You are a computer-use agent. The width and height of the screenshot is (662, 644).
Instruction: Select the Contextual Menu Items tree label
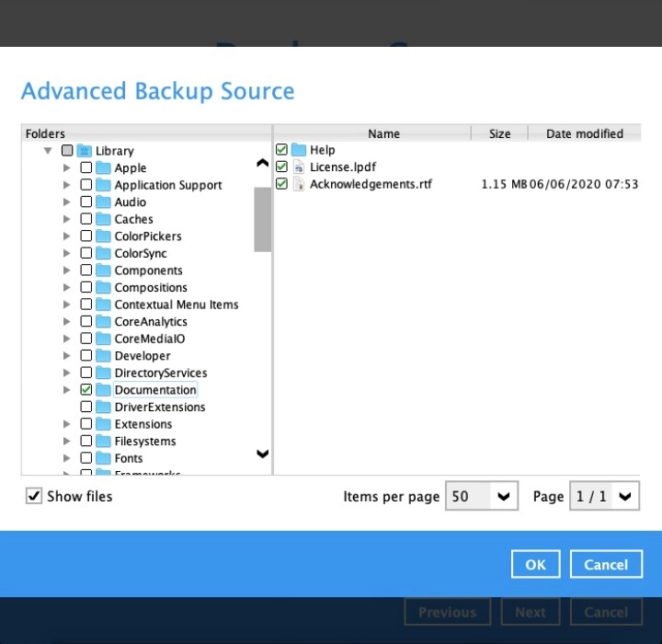[177, 305]
